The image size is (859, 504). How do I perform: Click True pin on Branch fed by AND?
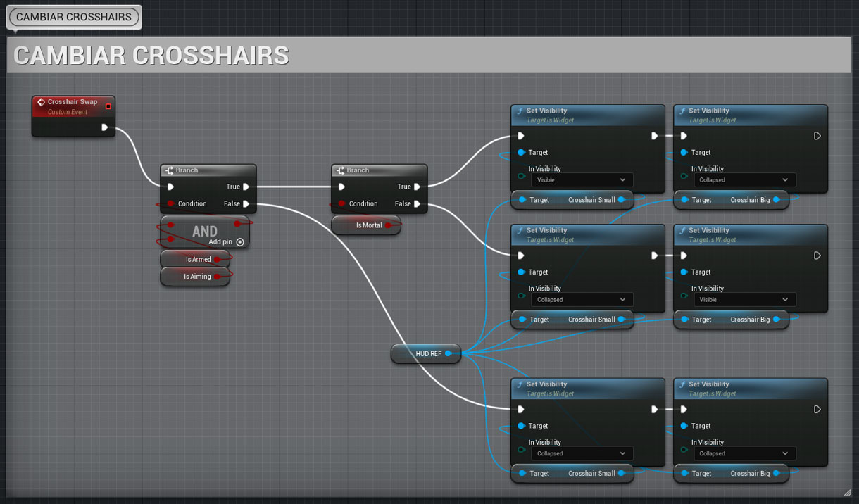click(x=246, y=187)
